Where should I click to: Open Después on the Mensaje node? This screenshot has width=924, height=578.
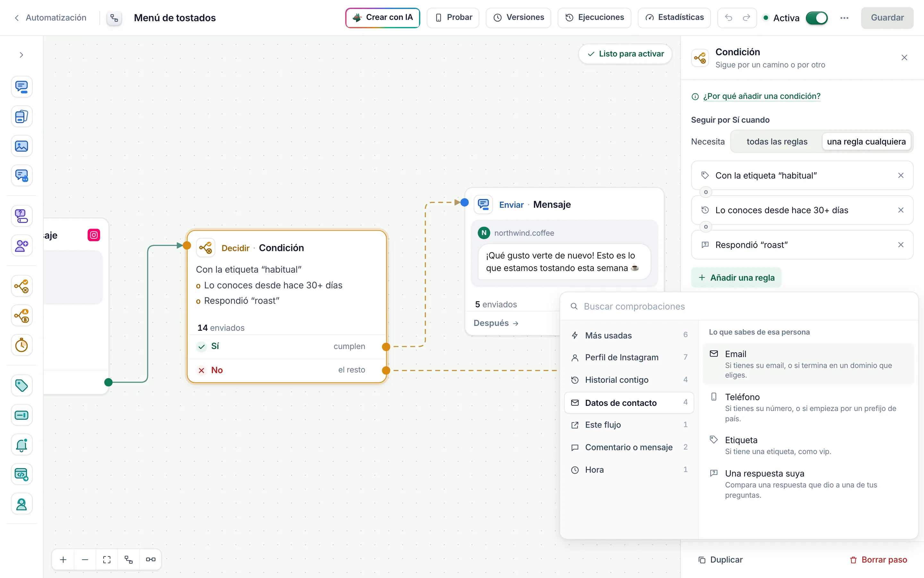tap(496, 323)
